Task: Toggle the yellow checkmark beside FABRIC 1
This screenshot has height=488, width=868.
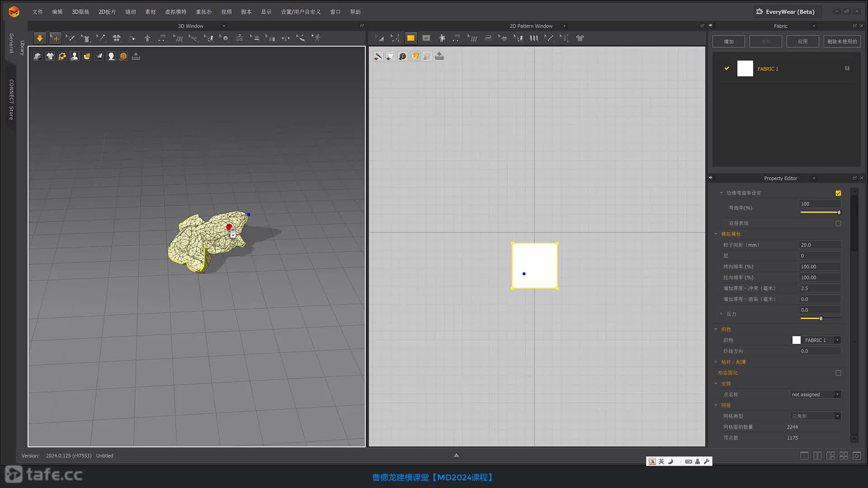Action: 727,68
